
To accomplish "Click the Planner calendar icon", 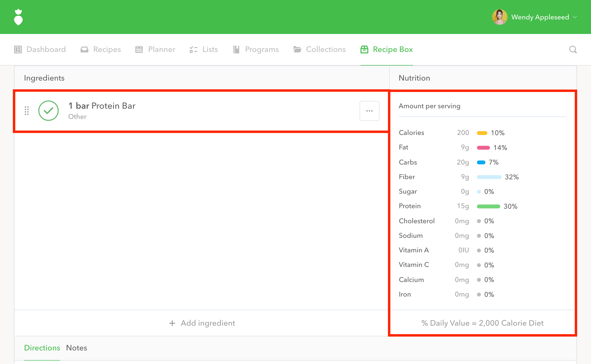I will 139,50.
